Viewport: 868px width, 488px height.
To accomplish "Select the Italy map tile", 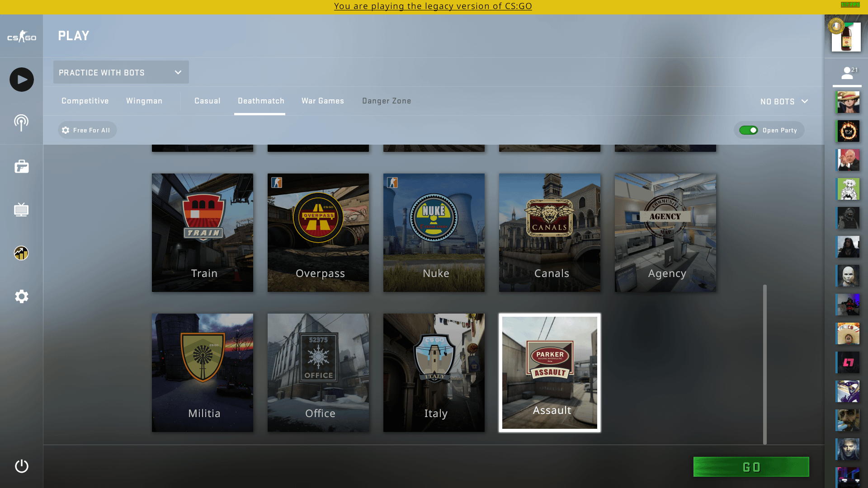I will point(434,373).
